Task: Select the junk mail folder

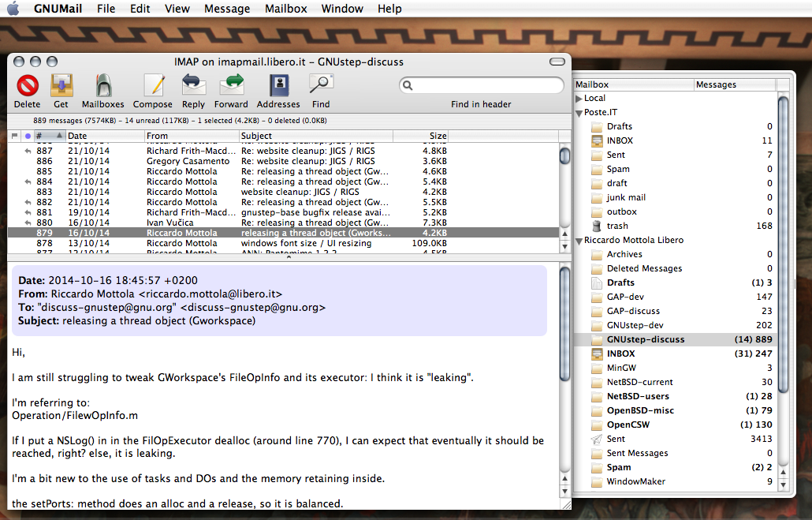Action: click(676, 197)
